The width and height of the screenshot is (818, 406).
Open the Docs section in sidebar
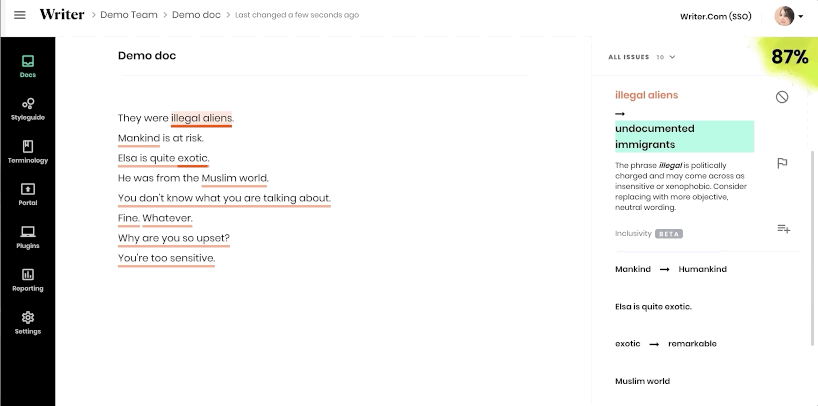(x=28, y=66)
